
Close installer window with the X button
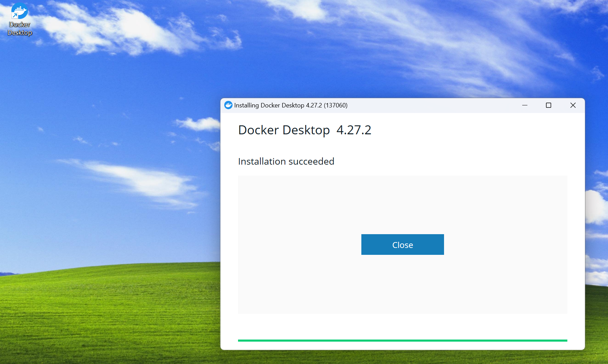click(573, 105)
